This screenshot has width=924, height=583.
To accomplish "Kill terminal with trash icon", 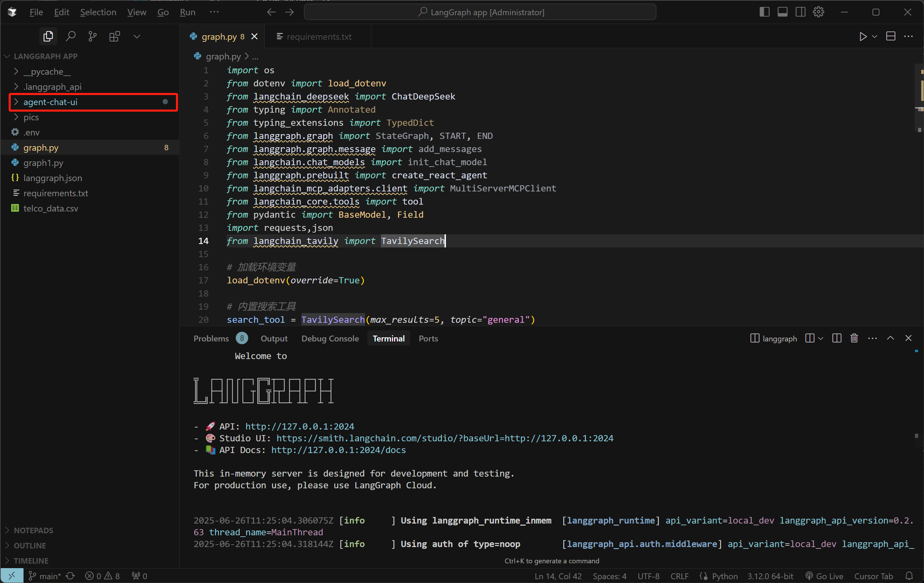I will (854, 338).
